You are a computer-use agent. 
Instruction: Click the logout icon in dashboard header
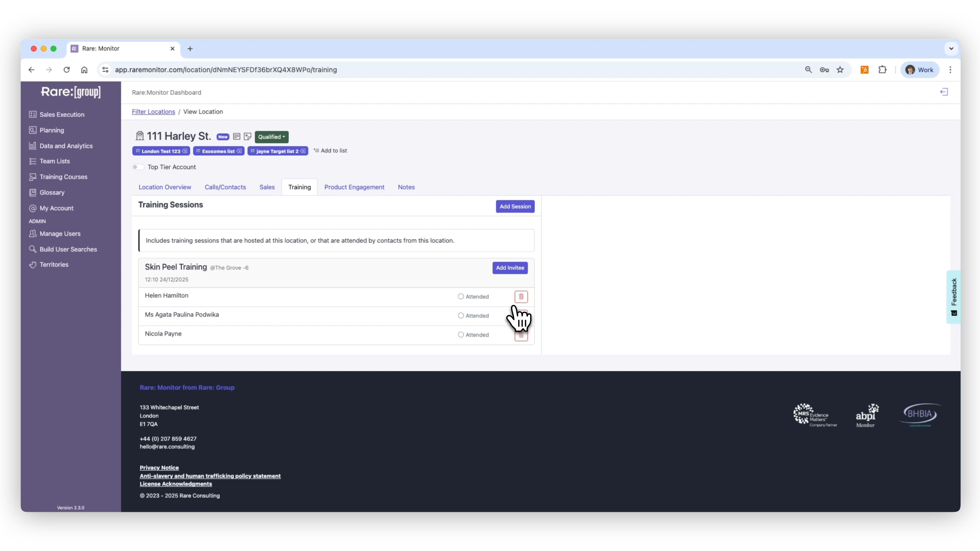[x=944, y=92]
